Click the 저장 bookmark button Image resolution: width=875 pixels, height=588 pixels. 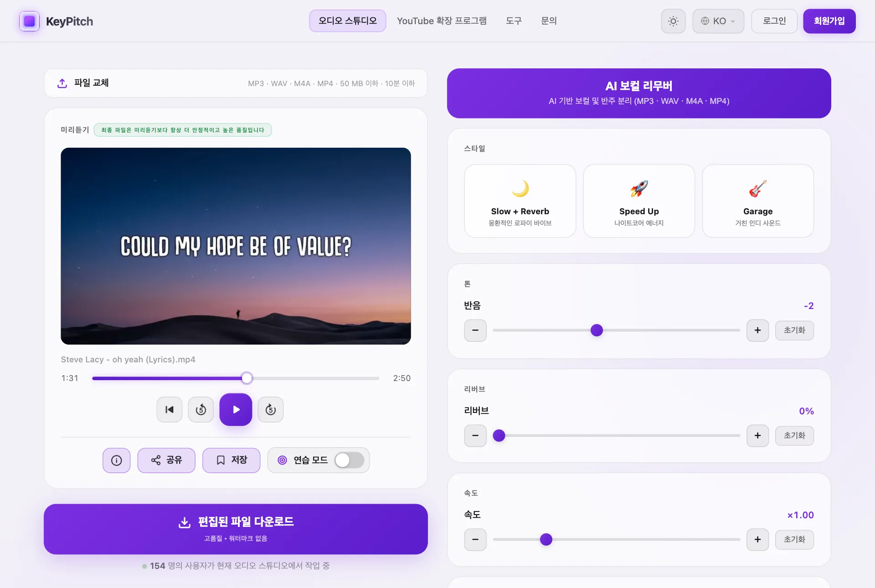coord(232,460)
